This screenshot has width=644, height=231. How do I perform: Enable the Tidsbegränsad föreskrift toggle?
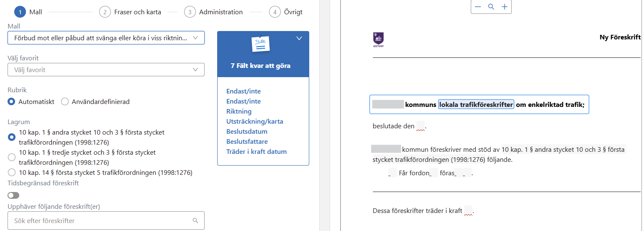point(13,195)
